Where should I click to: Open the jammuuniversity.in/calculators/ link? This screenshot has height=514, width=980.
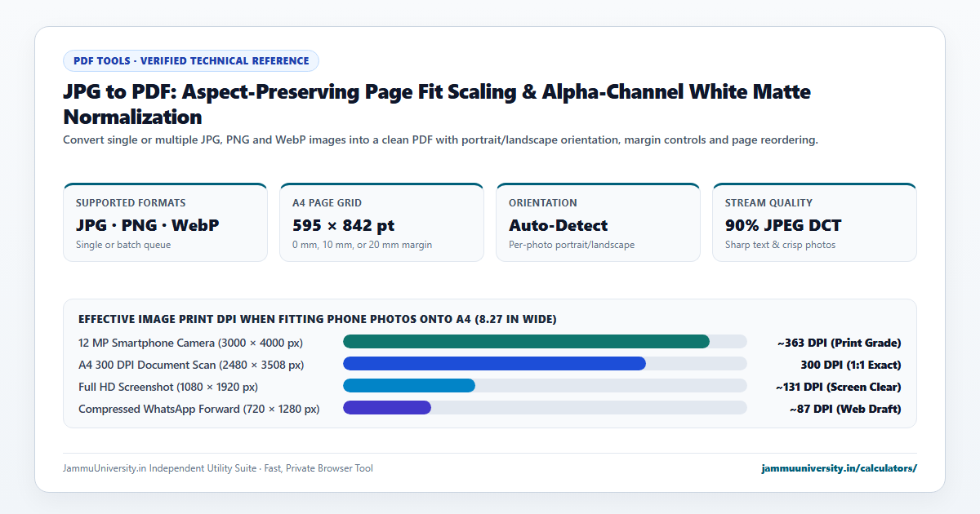[839, 468]
